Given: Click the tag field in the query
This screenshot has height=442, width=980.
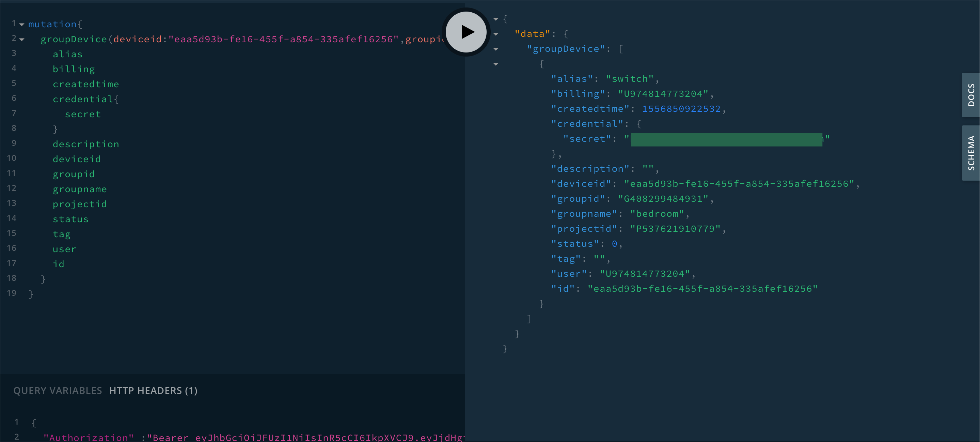Looking at the screenshot, I should click(x=62, y=234).
